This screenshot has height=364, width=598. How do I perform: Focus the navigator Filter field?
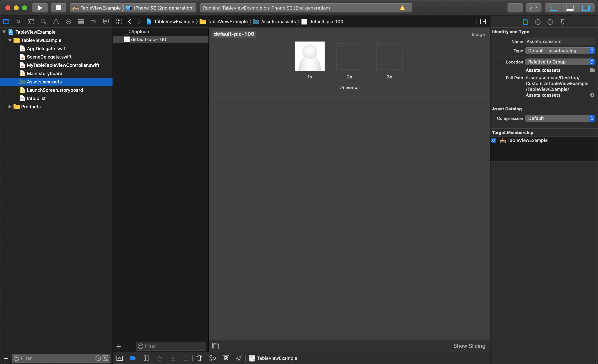coord(61,358)
